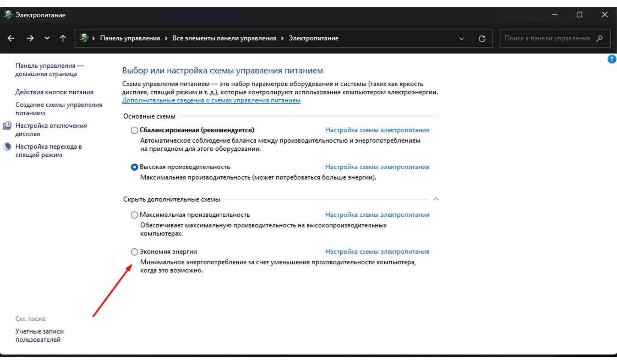Viewport: 617px width, 364px height.
Task: Click the Электропитание breadcrumb segment
Action: [314, 38]
